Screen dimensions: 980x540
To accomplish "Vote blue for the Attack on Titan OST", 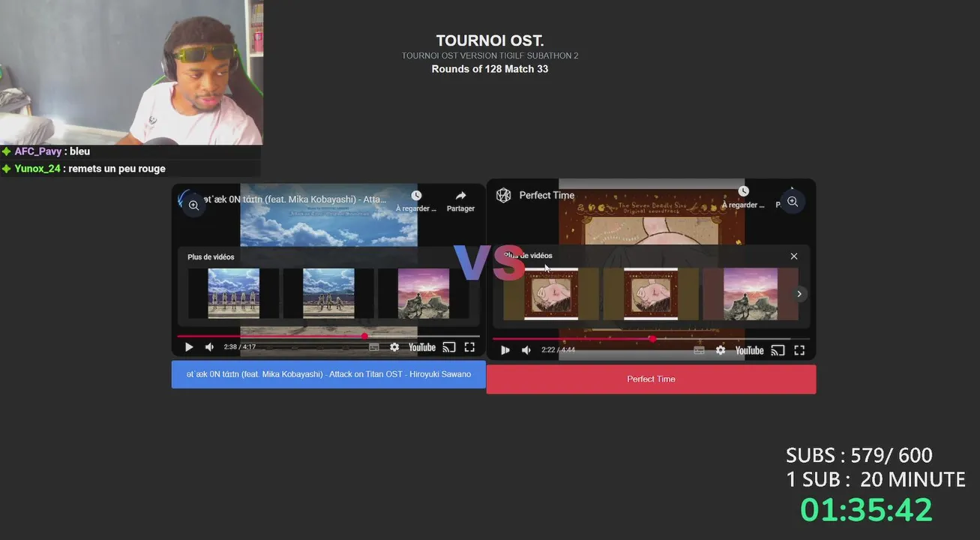I will (x=328, y=374).
